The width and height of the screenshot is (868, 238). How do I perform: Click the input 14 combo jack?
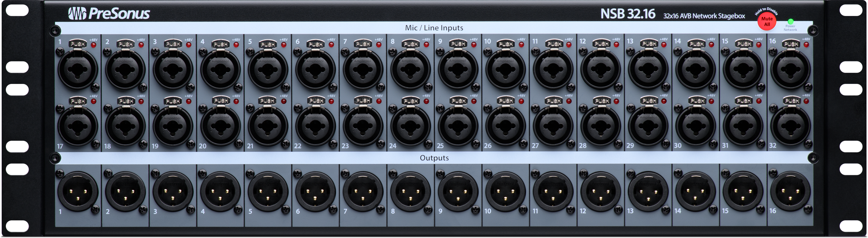click(696, 69)
